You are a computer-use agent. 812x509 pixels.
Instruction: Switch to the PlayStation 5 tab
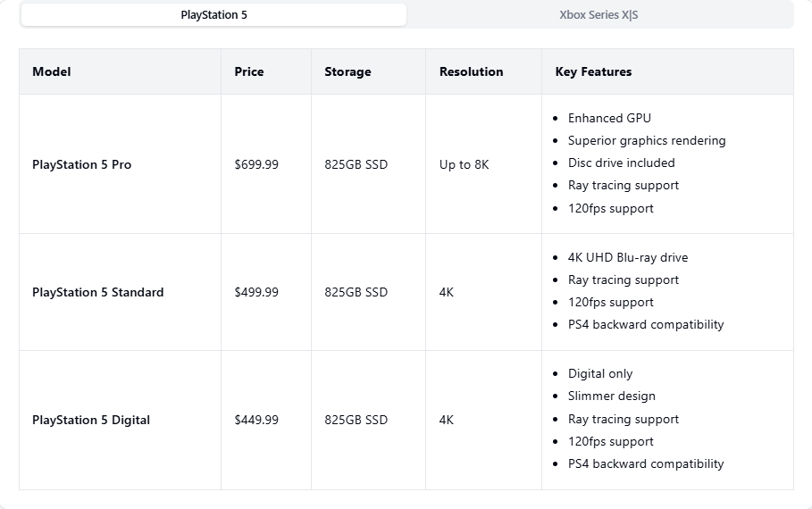[213, 15]
